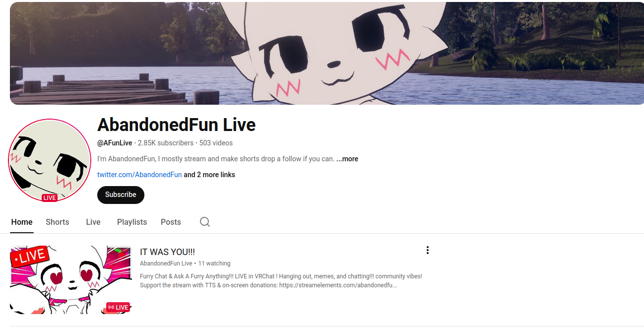Switch to the Shorts tab
Viewport: 644px width, 328px height.
(58, 222)
